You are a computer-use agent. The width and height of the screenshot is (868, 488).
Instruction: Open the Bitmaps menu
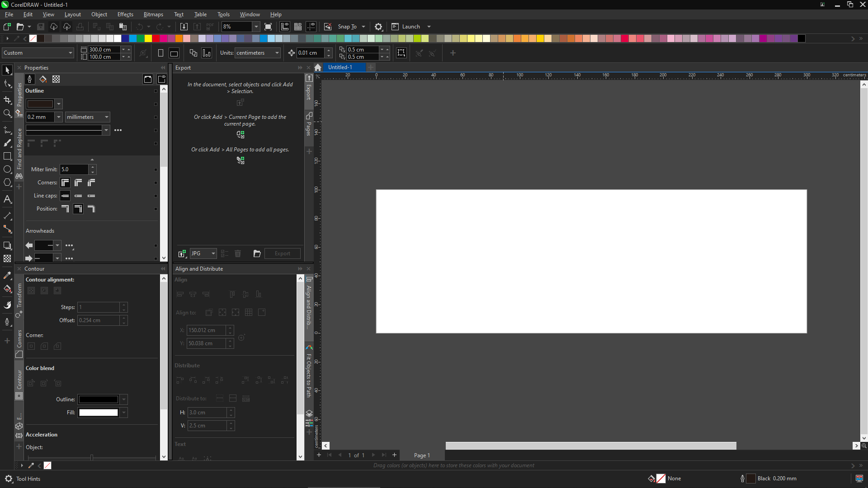(x=153, y=14)
